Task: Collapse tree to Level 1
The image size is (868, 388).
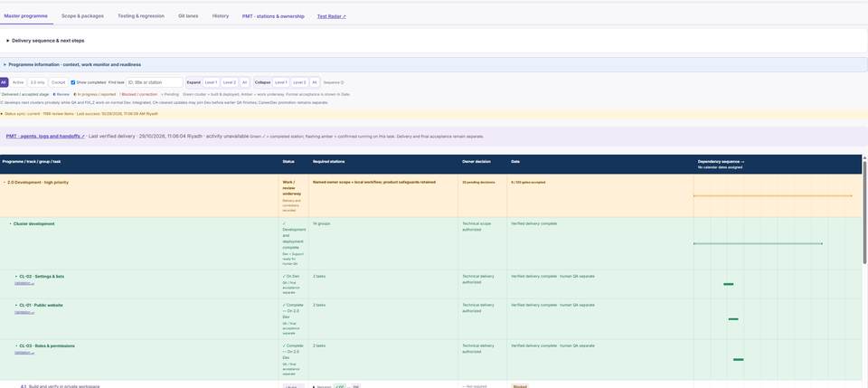Action: pos(281,82)
